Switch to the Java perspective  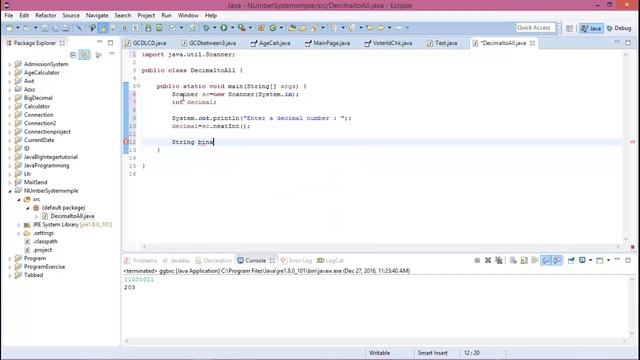pyautogui.click(x=591, y=28)
